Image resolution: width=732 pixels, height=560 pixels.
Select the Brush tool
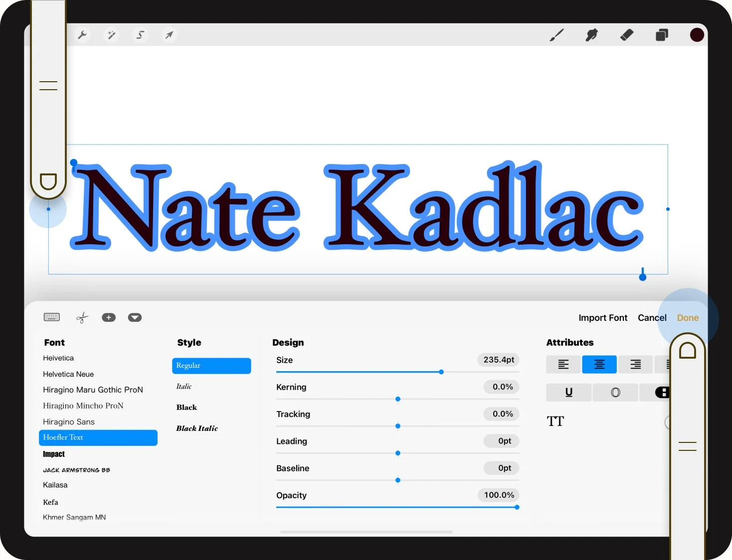click(x=556, y=35)
